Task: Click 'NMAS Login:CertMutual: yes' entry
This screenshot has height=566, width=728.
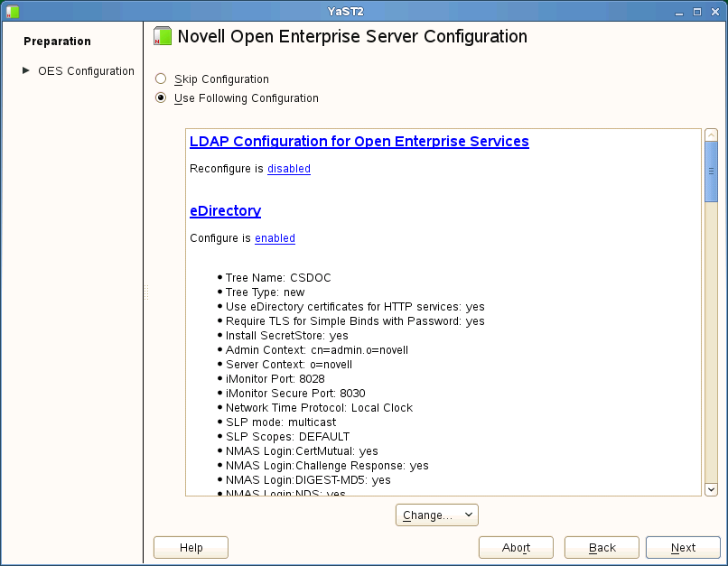Action: (302, 451)
